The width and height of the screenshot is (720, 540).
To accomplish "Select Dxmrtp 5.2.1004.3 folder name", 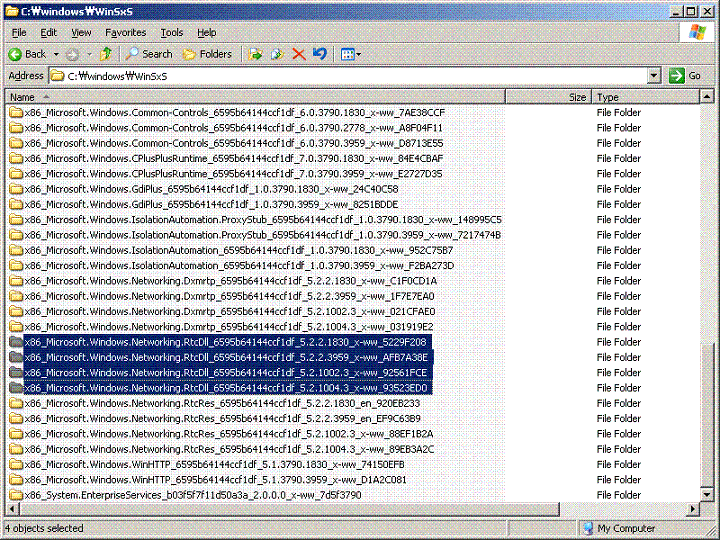I will coord(229,326).
